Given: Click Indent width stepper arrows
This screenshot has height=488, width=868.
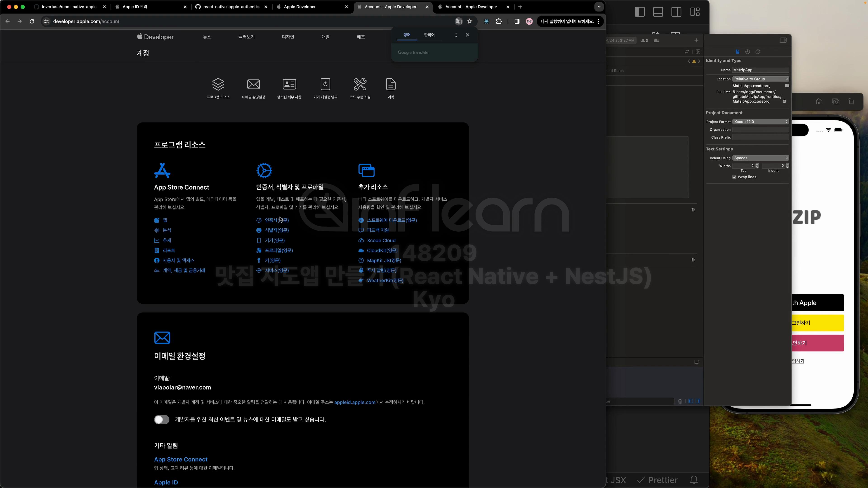Looking at the screenshot, I should tap(787, 166).
